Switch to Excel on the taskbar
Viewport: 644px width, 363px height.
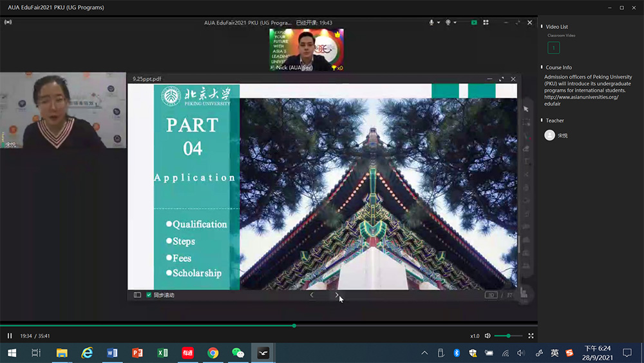click(x=163, y=353)
